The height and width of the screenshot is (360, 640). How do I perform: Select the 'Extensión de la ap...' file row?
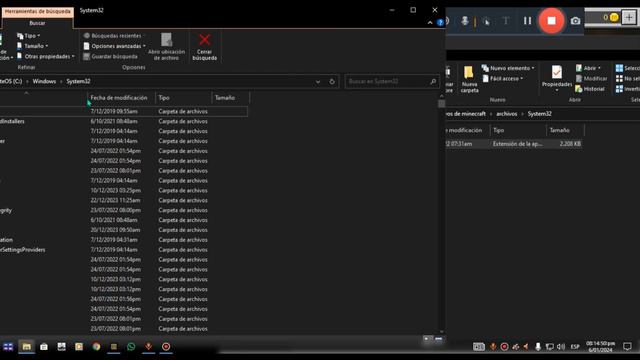(x=514, y=144)
